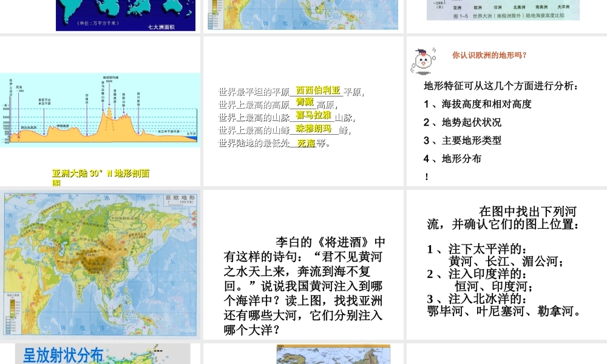Click the line 黄河、长江、湄公河
The width and height of the screenshot is (607, 364).
coord(507,261)
